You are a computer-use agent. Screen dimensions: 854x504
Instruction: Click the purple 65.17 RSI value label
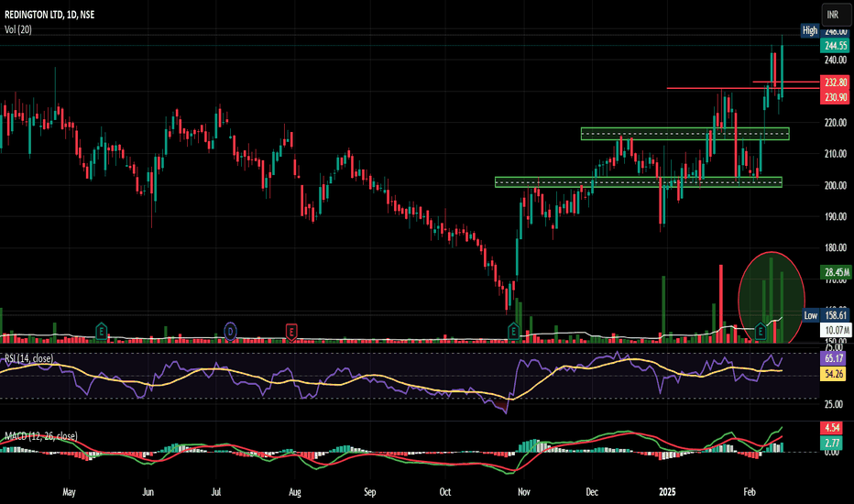(834, 358)
